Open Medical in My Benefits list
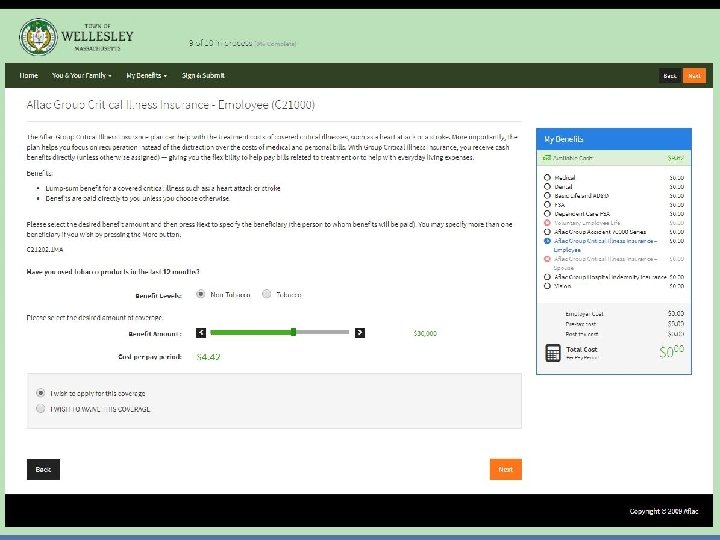The image size is (720, 540). pyautogui.click(x=564, y=178)
